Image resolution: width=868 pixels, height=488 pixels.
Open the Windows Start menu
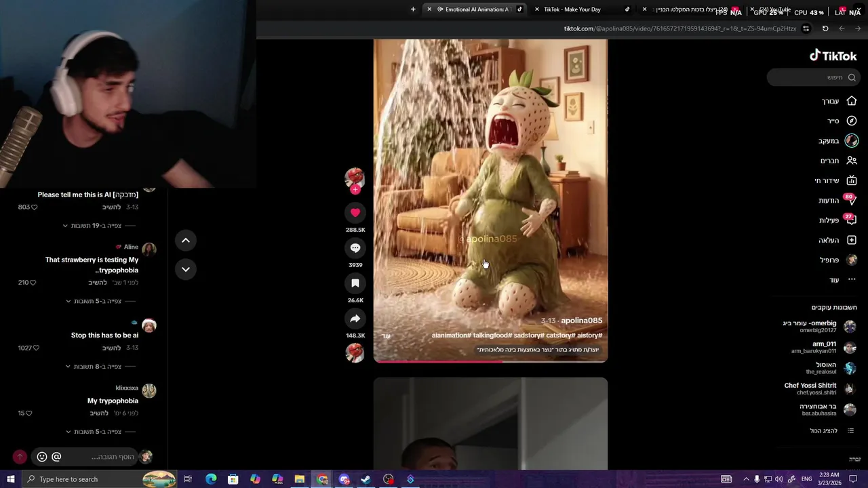coord(10,479)
